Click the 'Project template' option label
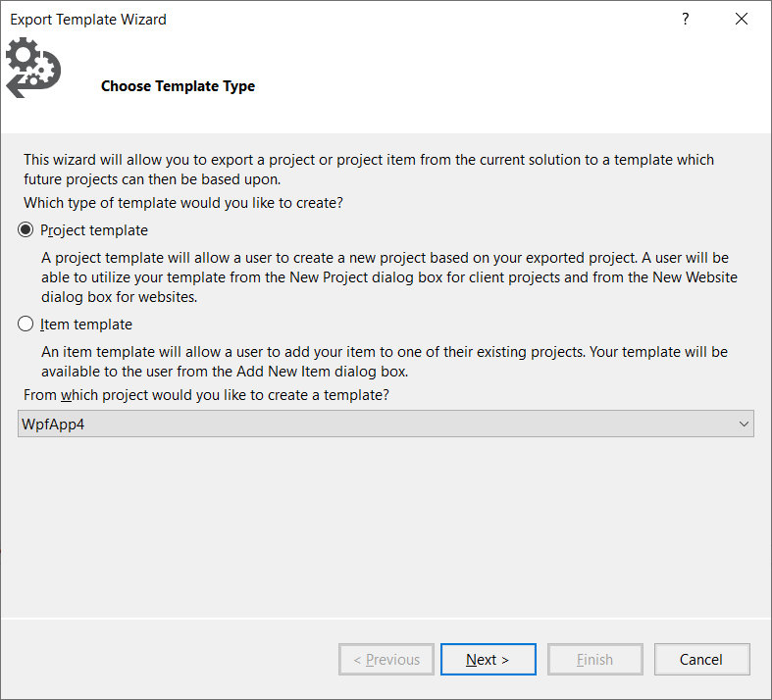This screenshot has height=700, width=772. pyautogui.click(x=94, y=230)
